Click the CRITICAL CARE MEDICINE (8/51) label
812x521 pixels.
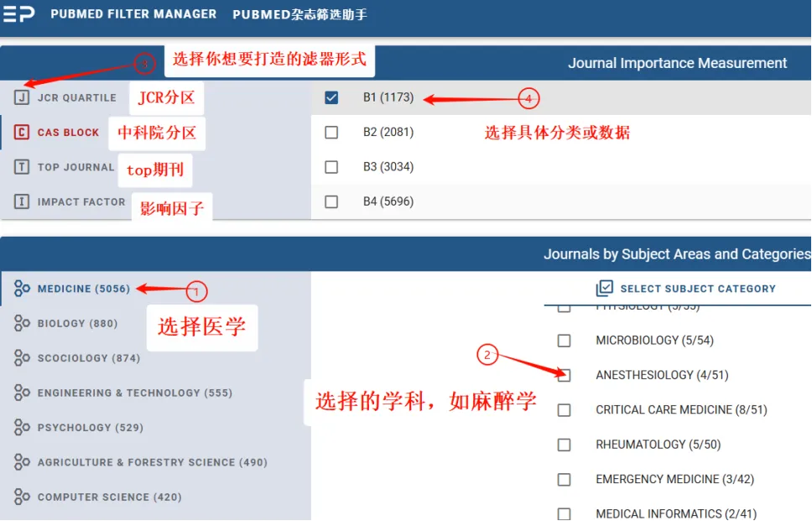pyautogui.click(x=681, y=409)
